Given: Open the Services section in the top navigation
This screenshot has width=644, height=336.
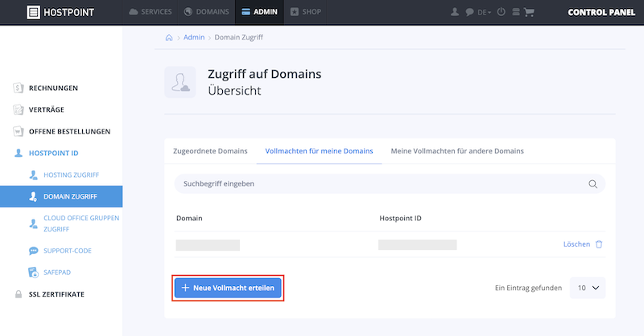Looking at the screenshot, I should pyautogui.click(x=151, y=12).
